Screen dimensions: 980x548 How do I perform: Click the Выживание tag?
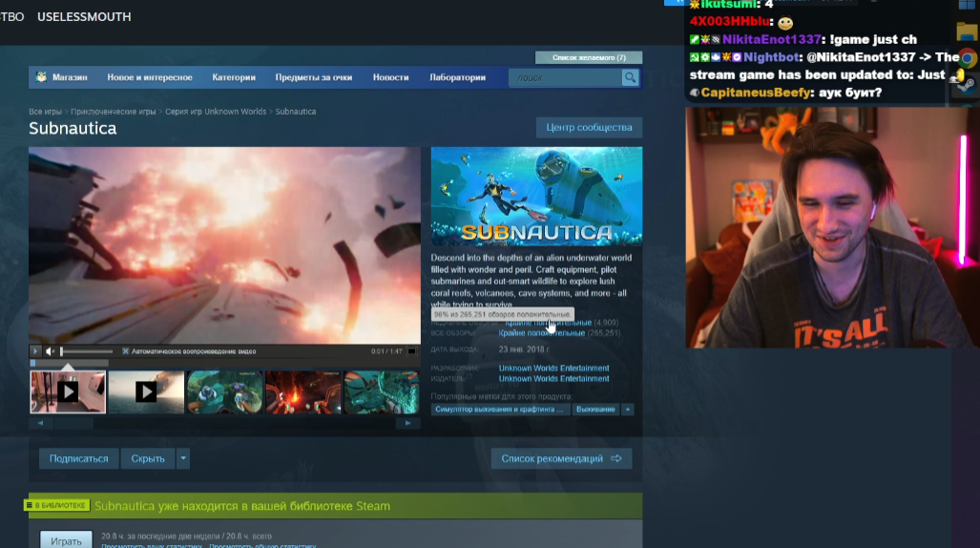[595, 410]
